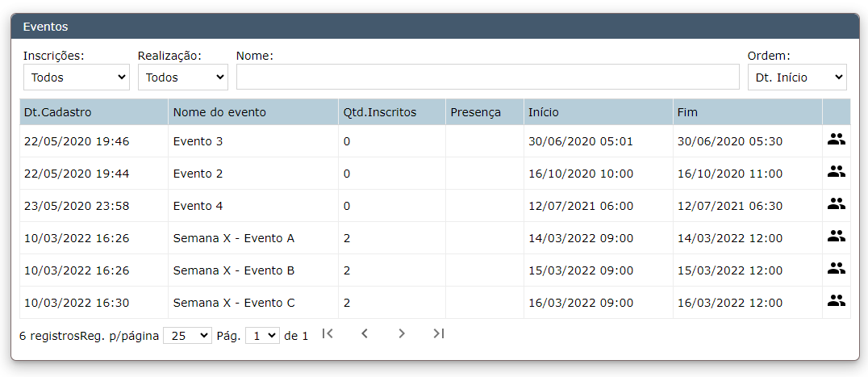Open participants icon for Evento 3

837,140
